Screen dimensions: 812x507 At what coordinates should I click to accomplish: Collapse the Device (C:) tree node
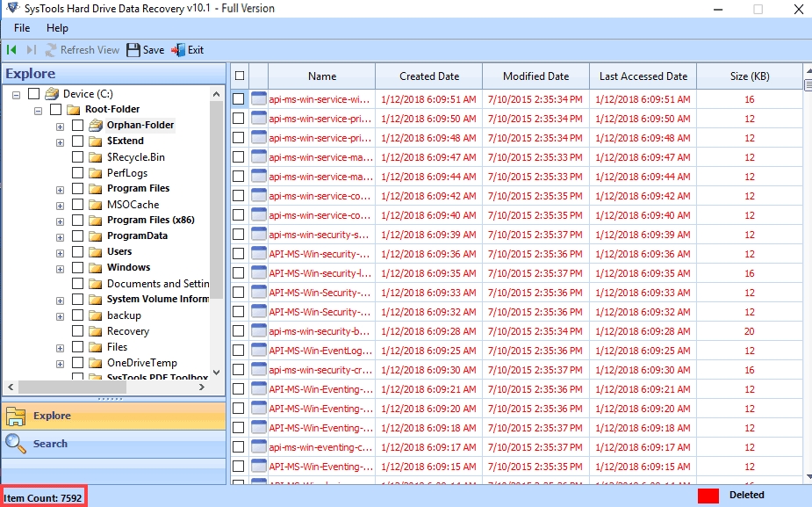click(x=17, y=94)
